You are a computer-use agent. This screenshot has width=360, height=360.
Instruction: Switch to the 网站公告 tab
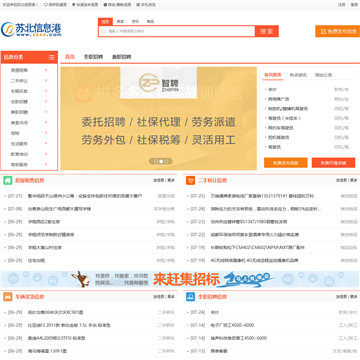tap(324, 75)
